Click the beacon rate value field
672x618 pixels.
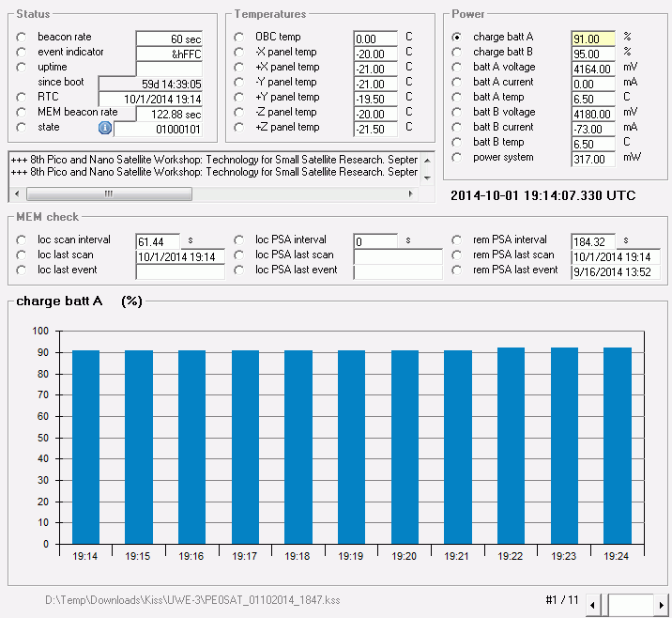pyautogui.click(x=169, y=39)
